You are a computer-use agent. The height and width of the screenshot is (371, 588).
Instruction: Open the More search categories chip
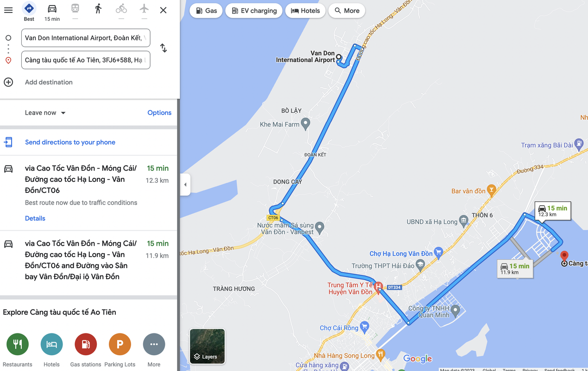(x=347, y=11)
